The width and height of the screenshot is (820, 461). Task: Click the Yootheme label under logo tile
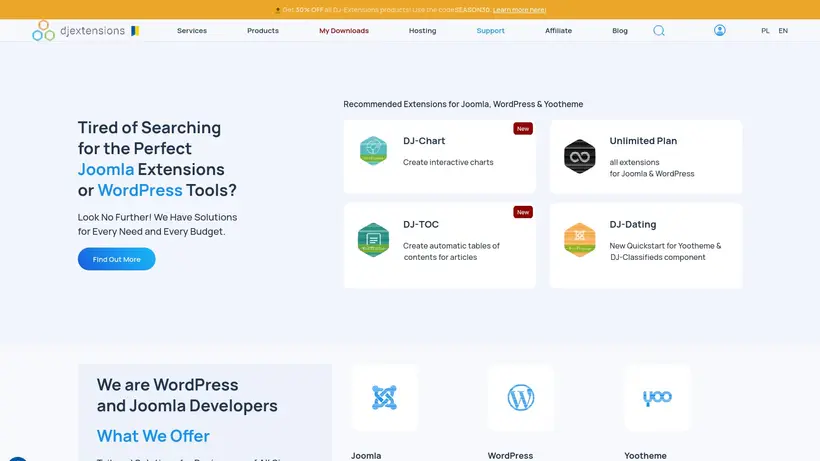pos(645,455)
